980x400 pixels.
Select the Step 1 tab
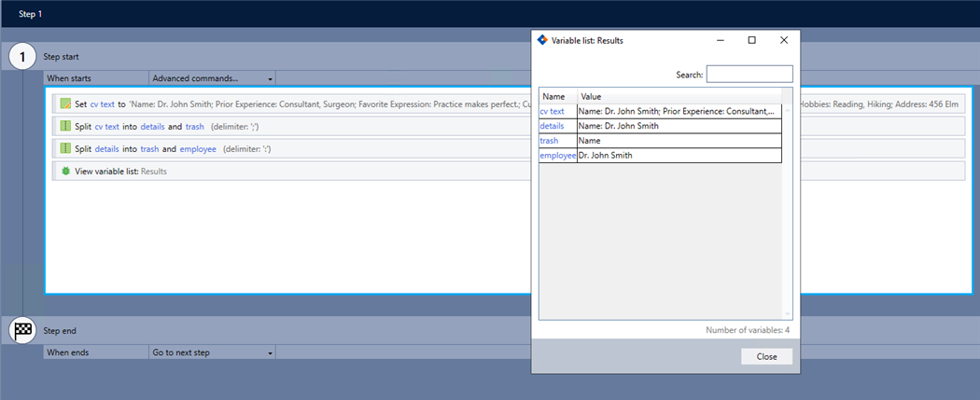(x=31, y=14)
